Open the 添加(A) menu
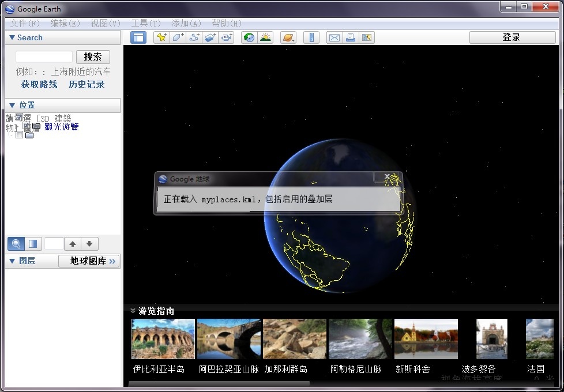 [x=185, y=23]
